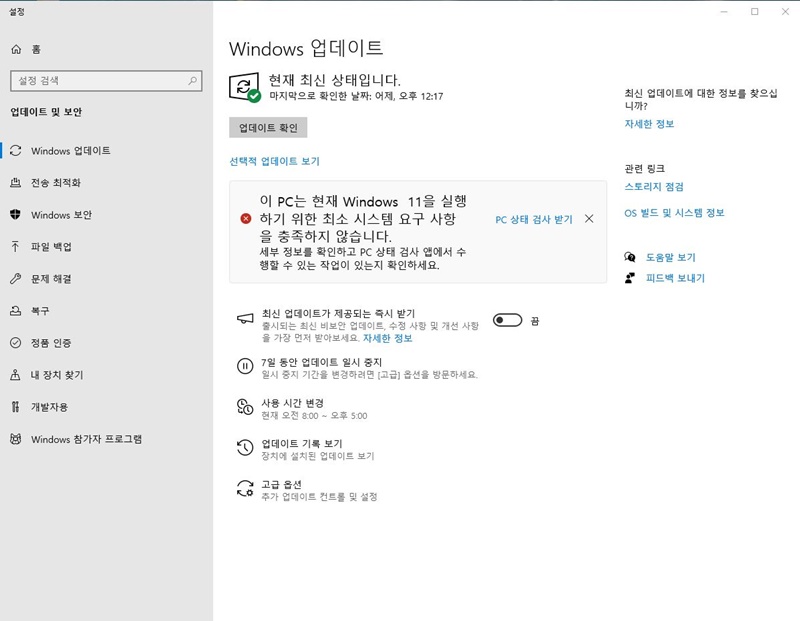Open 정품 인증 page
Image resolution: width=800 pixels, height=621 pixels.
[x=106, y=342]
